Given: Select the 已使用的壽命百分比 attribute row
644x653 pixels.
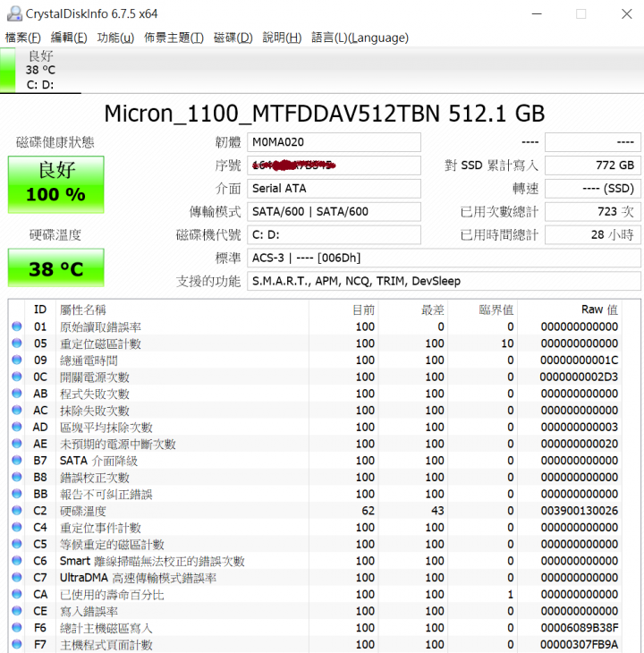Looking at the screenshot, I should click(x=316, y=594).
